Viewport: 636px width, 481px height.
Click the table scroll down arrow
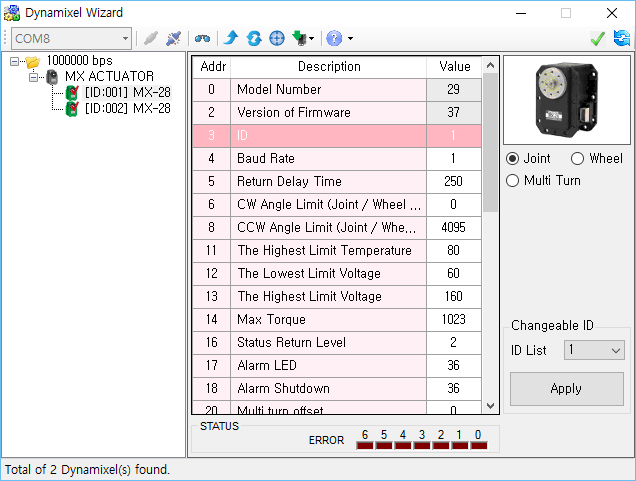[490, 406]
